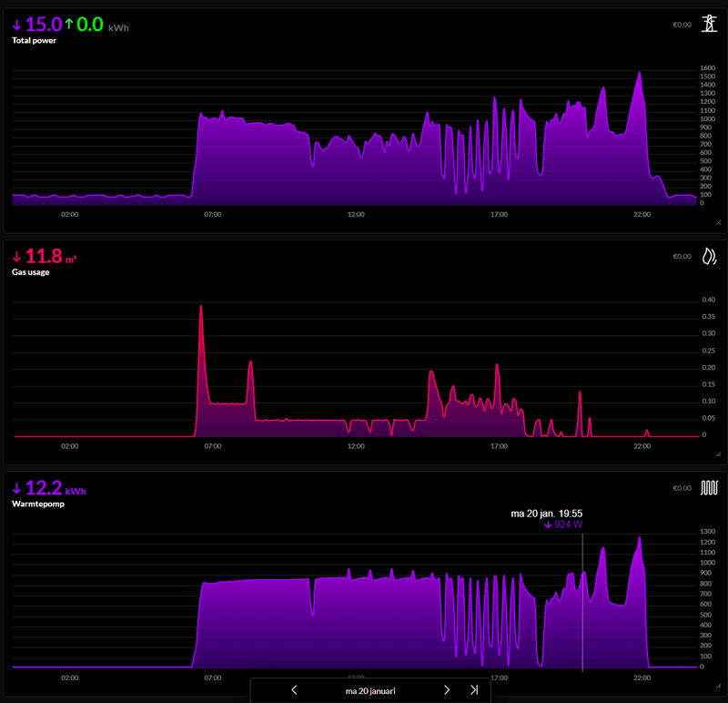Image resolution: width=728 pixels, height=703 pixels.
Task: Click the radiator icon in Warmtepomp card
Action: coord(709,488)
